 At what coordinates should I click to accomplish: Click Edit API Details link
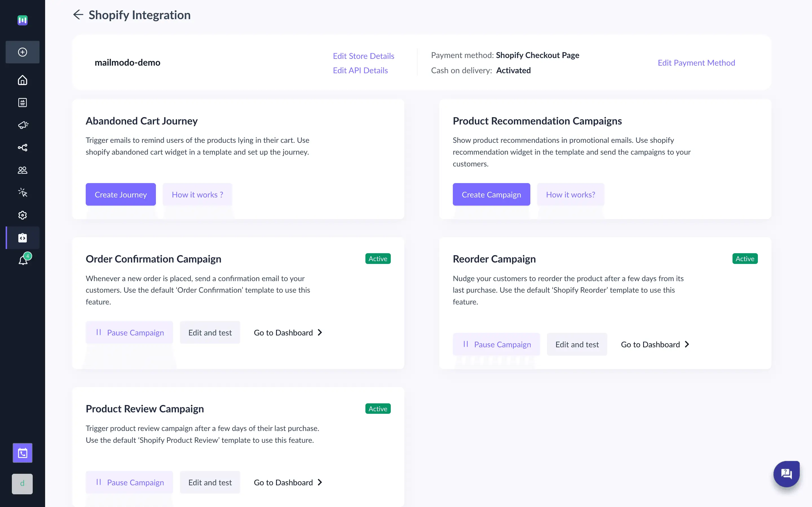[x=360, y=70]
